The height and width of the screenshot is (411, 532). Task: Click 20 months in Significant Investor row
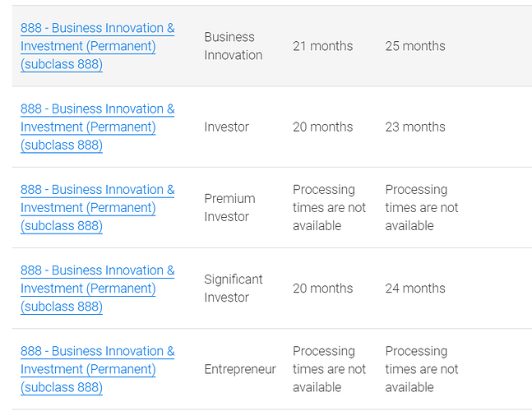pyautogui.click(x=322, y=288)
